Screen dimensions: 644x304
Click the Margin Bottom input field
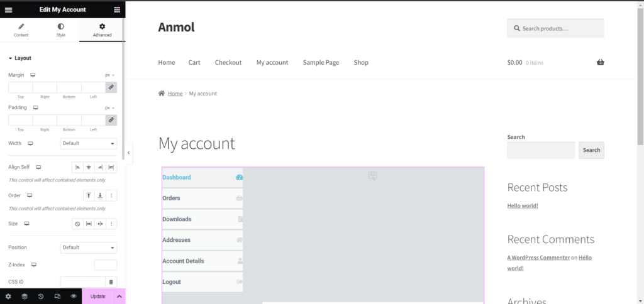coord(69,87)
